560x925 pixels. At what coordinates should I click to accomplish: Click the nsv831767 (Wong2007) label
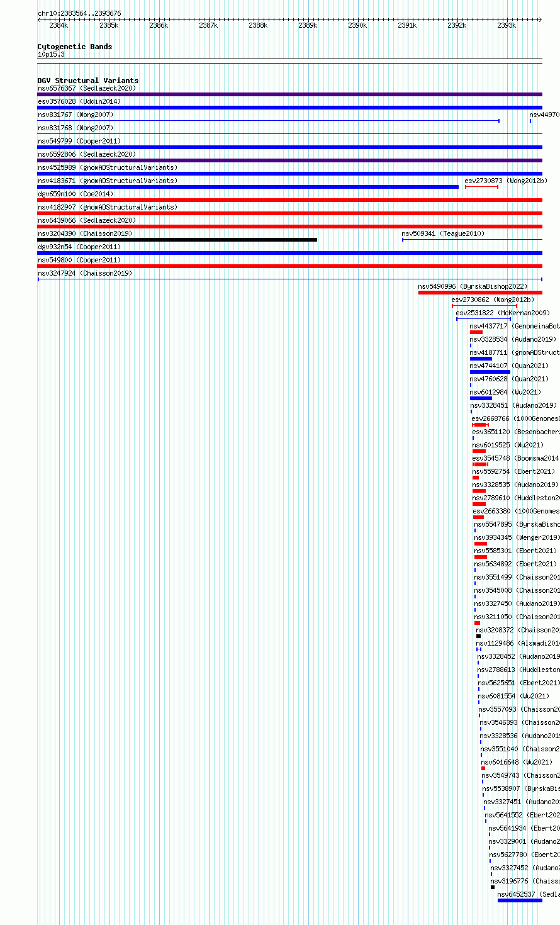click(76, 115)
